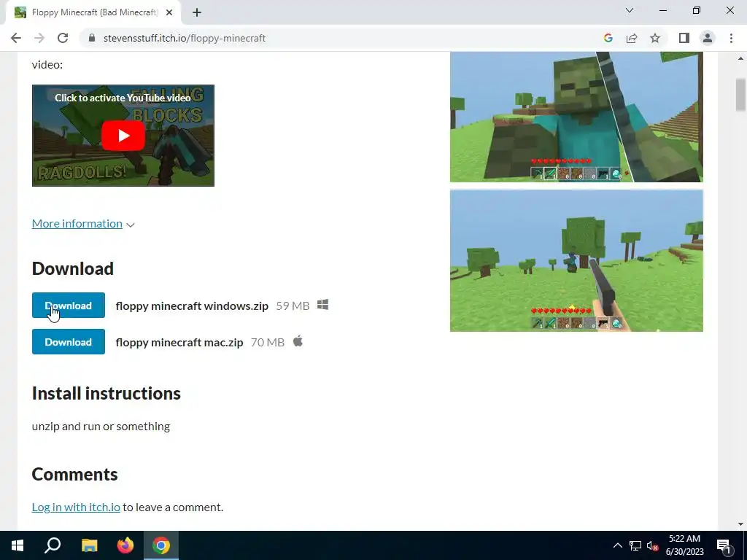Share this page using the share icon
747x560 pixels.
tap(632, 38)
